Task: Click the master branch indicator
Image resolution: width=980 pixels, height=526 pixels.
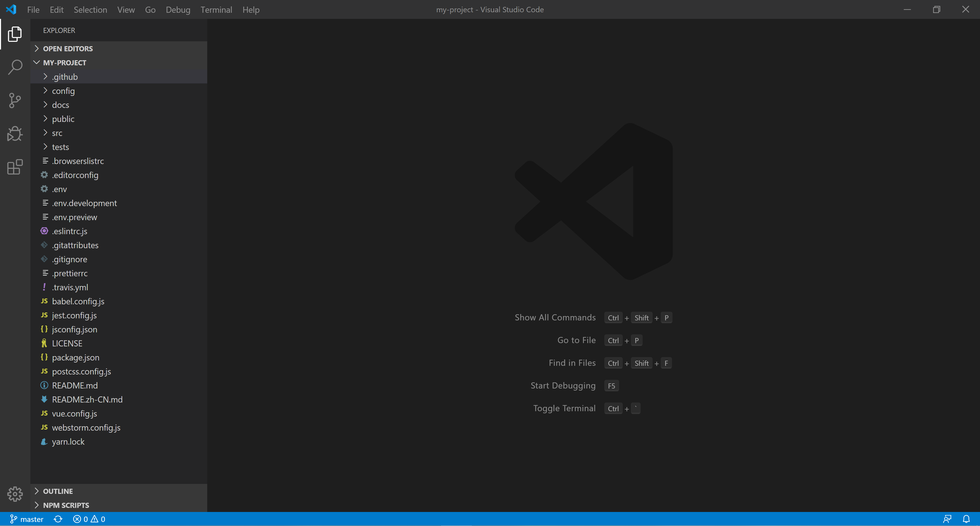Action: 26,519
